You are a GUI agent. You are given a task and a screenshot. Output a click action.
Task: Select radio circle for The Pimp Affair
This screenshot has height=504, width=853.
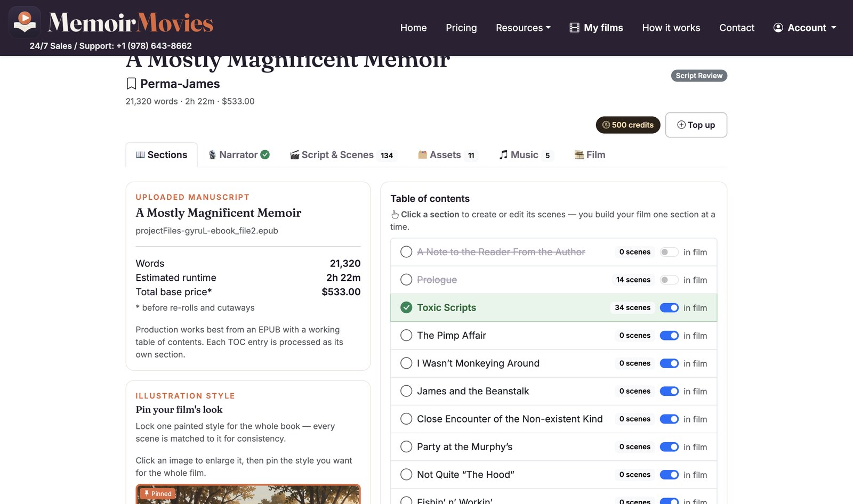[x=406, y=335]
